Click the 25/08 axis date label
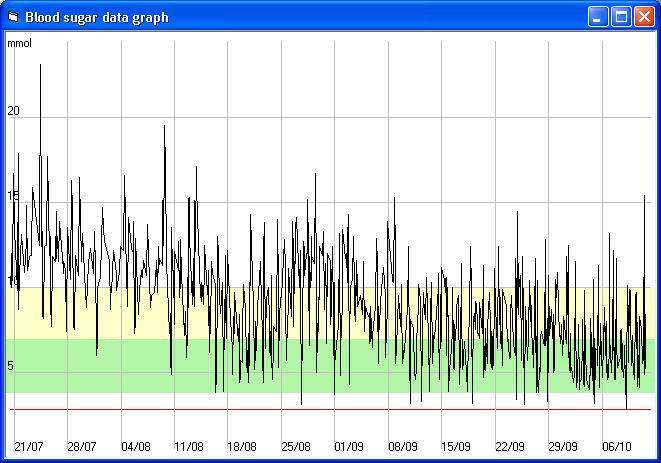Screen dimensions: 661x463 point(296,447)
